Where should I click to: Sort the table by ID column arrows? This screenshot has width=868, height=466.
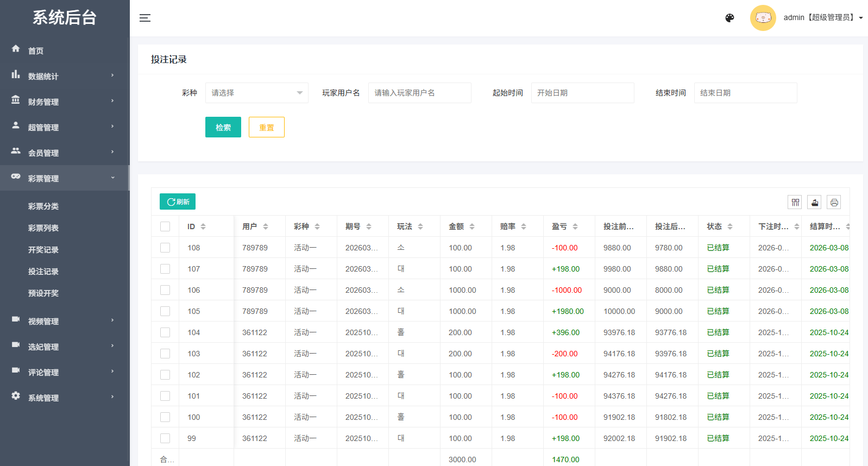203,226
